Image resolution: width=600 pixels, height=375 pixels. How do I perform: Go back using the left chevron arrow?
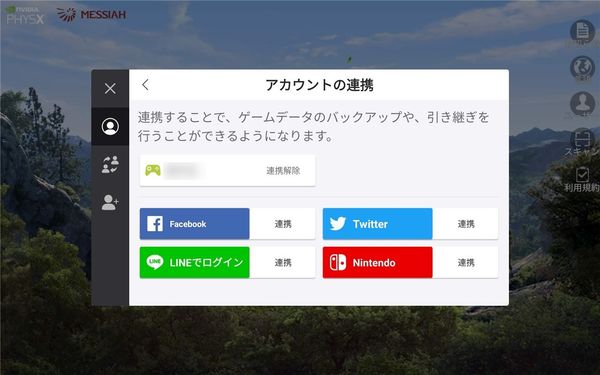click(x=145, y=85)
